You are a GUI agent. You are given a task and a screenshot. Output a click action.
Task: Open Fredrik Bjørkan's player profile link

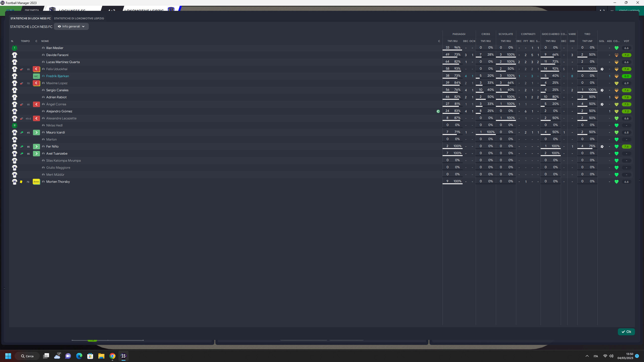pyautogui.click(x=58, y=76)
